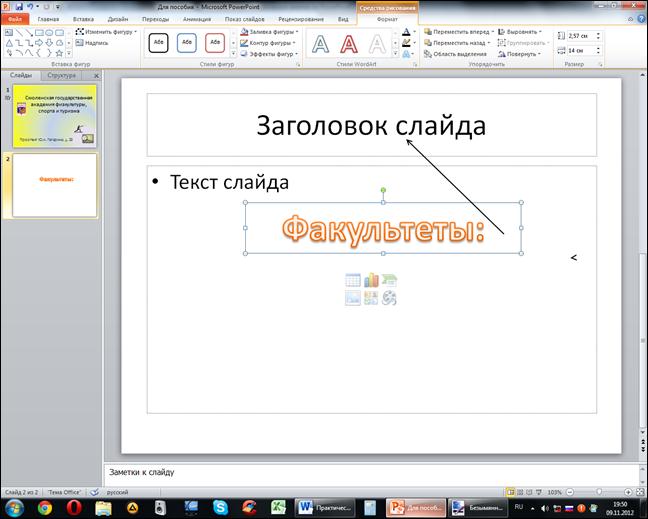Click the insert table placeholder icon

point(353,280)
